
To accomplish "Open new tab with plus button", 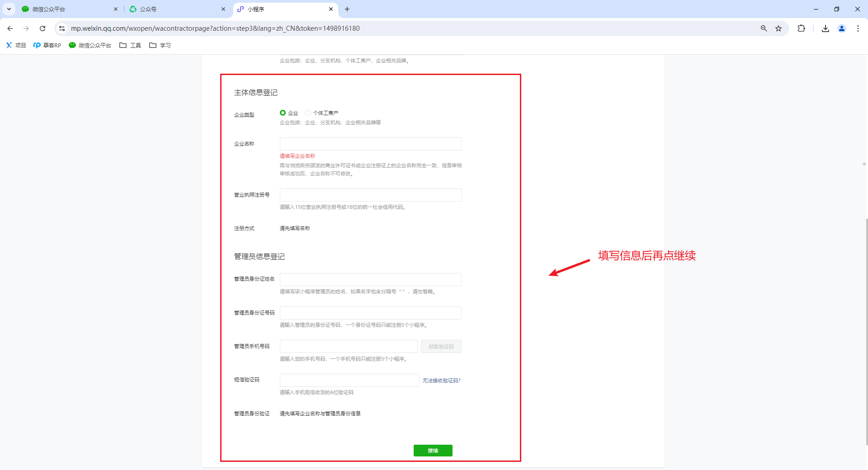I will tap(347, 9).
